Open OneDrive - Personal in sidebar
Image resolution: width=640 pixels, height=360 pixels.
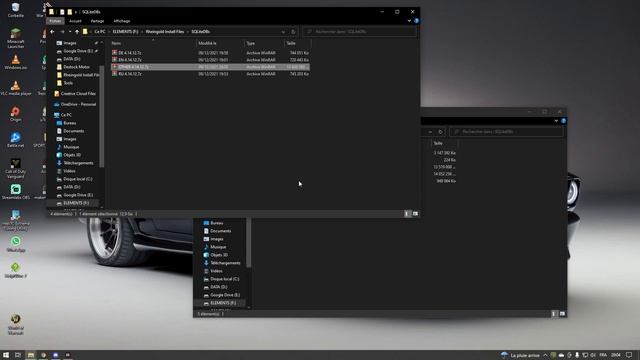pyautogui.click(x=78, y=104)
